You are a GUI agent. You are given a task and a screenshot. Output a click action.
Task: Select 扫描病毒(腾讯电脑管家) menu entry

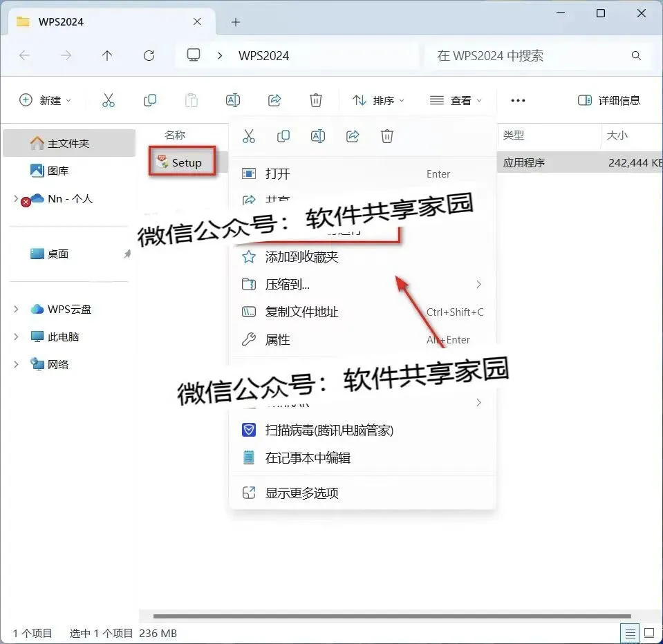tap(362, 430)
